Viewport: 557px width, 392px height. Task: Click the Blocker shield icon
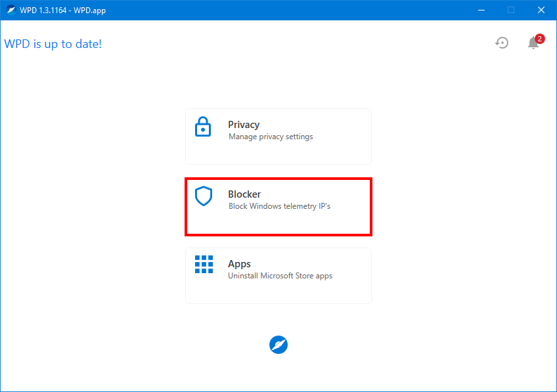pos(204,196)
